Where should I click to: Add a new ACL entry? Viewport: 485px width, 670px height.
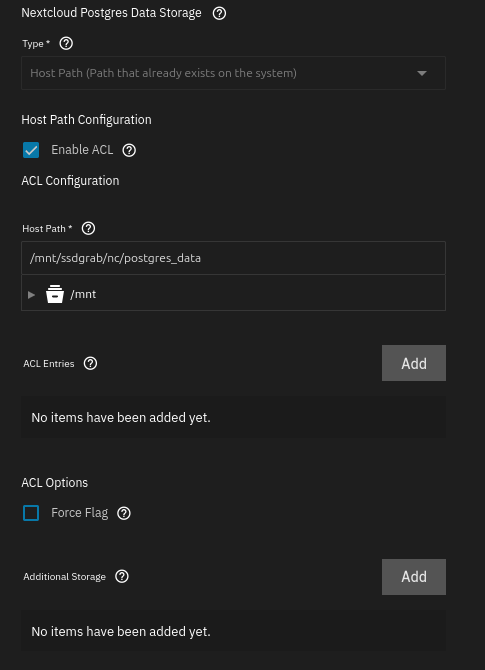pyautogui.click(x=414, y=363)
